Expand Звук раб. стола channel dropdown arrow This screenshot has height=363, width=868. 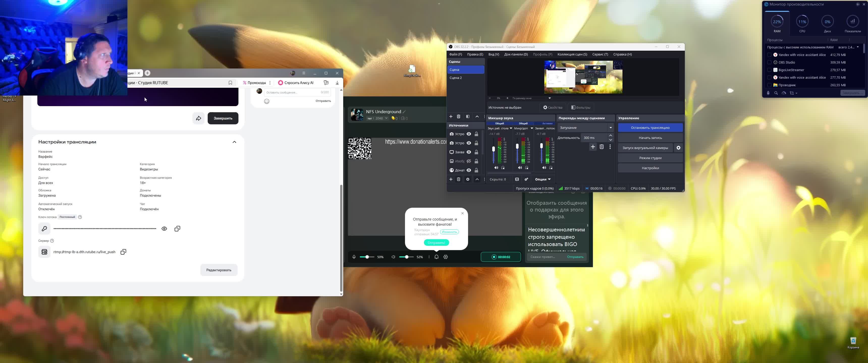click(x=511, y=128)
